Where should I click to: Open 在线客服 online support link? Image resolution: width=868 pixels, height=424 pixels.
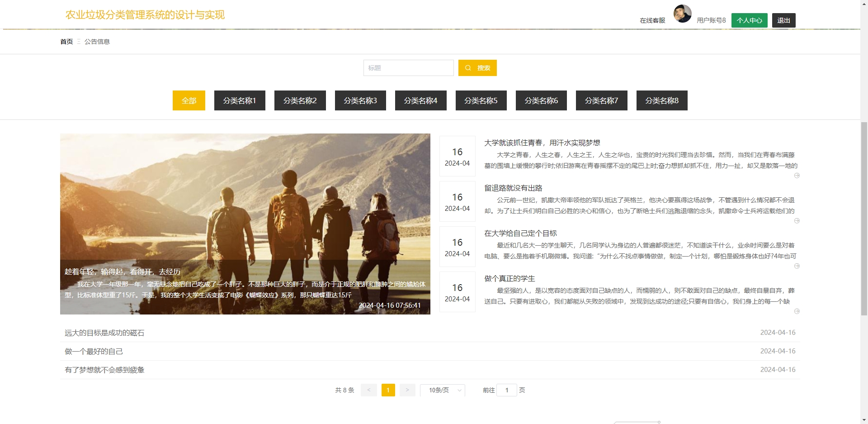(x=652, y=20)
